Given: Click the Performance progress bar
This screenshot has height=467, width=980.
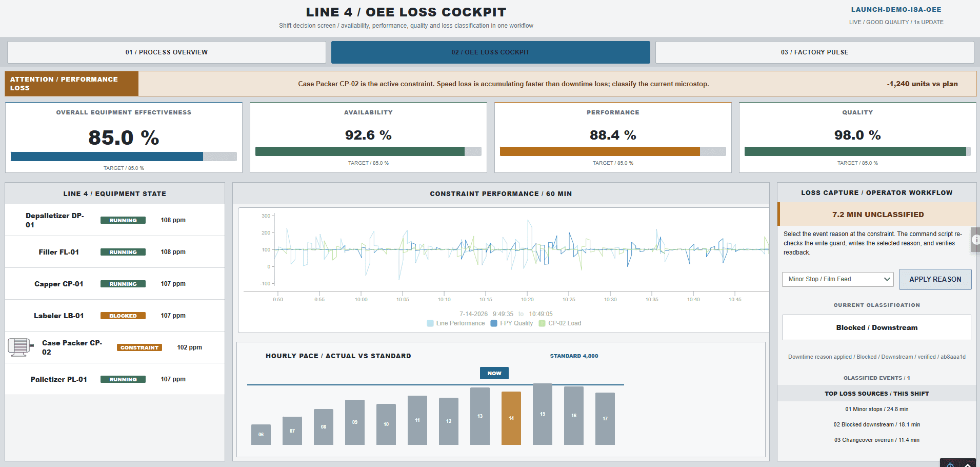Looking at the screenshot, I should [x=613, y=151].
